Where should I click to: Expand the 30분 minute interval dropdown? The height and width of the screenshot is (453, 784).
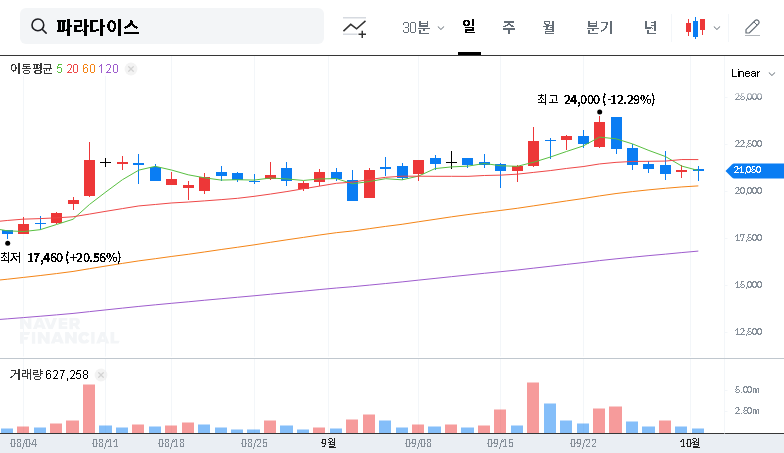[x=422, y=28]
